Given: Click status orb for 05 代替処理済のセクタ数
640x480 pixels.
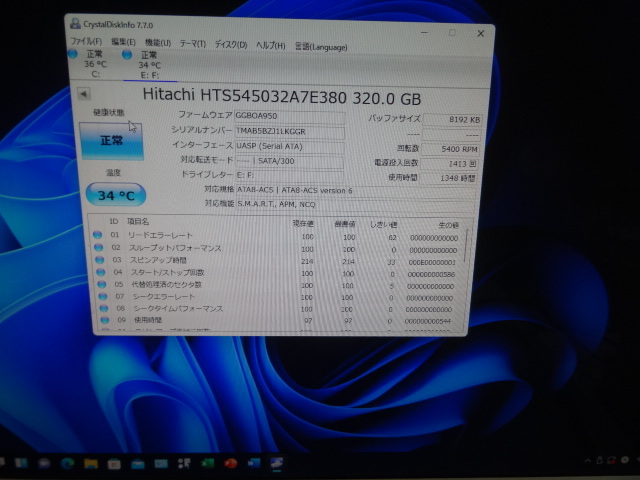Looking at the screenshot, I should point(102,284).
